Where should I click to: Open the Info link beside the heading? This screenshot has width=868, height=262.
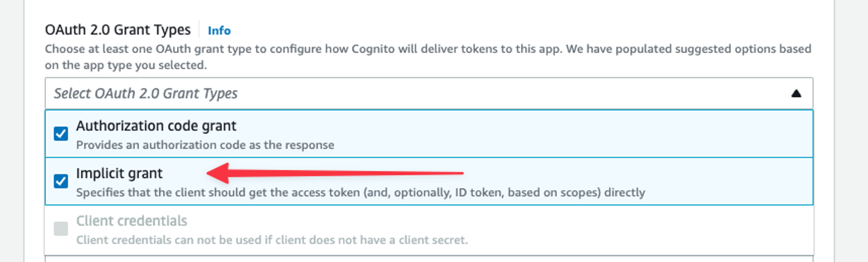(x=219, y=31)
